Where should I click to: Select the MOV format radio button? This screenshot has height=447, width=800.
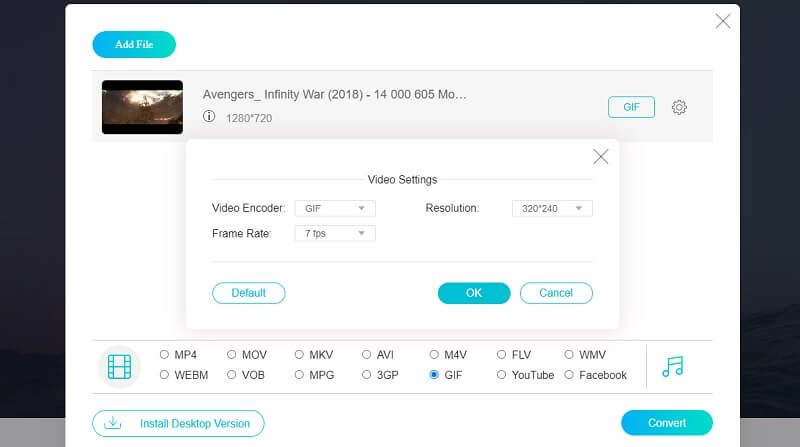pos(232,355)
